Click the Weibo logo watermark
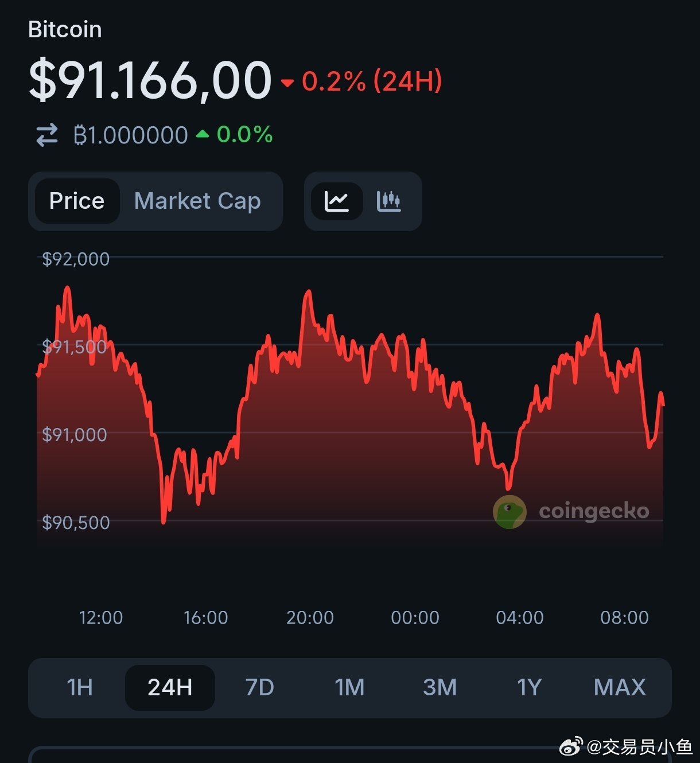The width and height of the screenshot is (700, 763). 570,746
